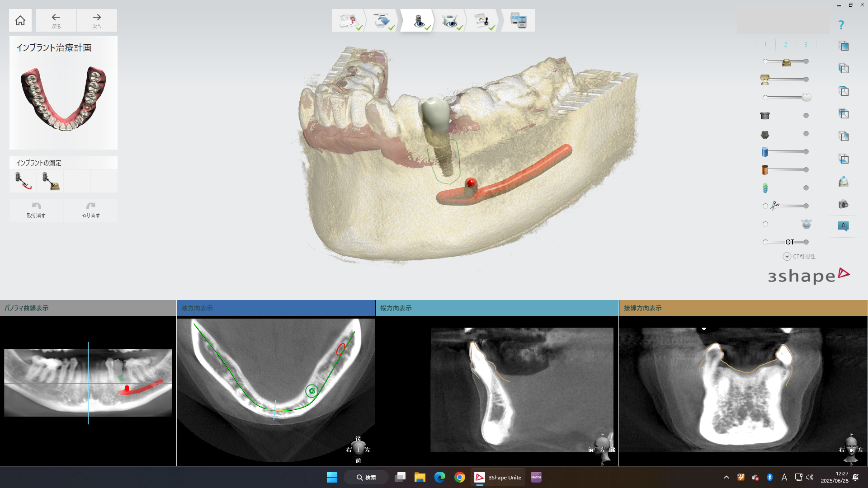
Task: Toggle visibility of the green sleeve object
Action: click(806, 188)
